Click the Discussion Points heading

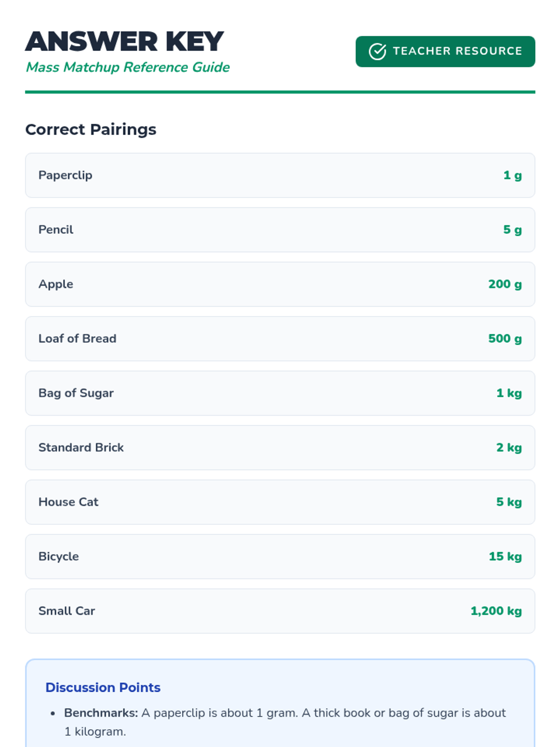click(x=103, y=687)
